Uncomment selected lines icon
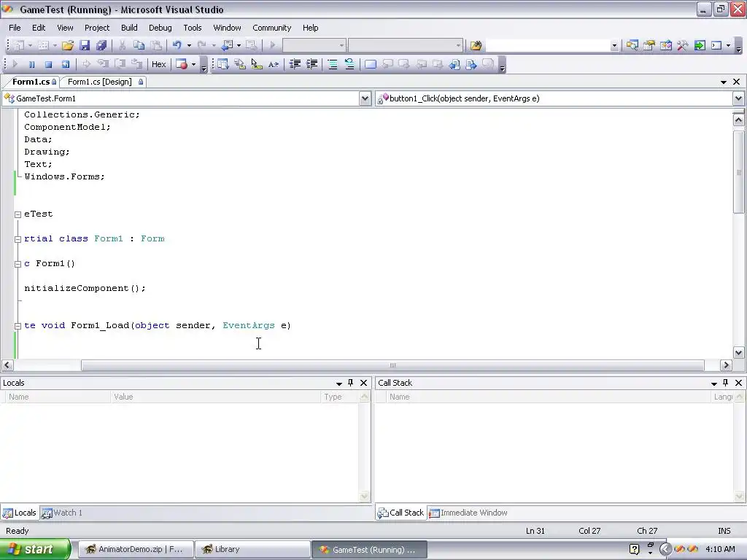This screenshot has width=747, height=560. tap(349, 64)
